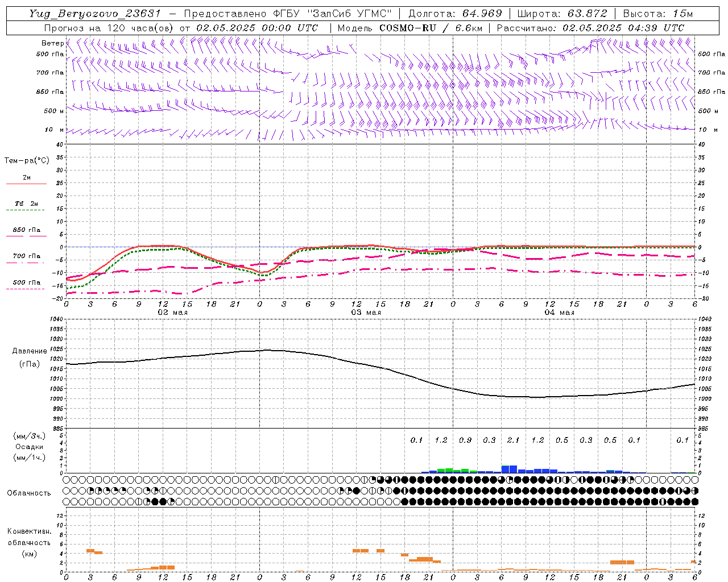
Task: Select the text Предоставлено ФГБУ "ЗапСиб УГМС"
Action: 288,14
